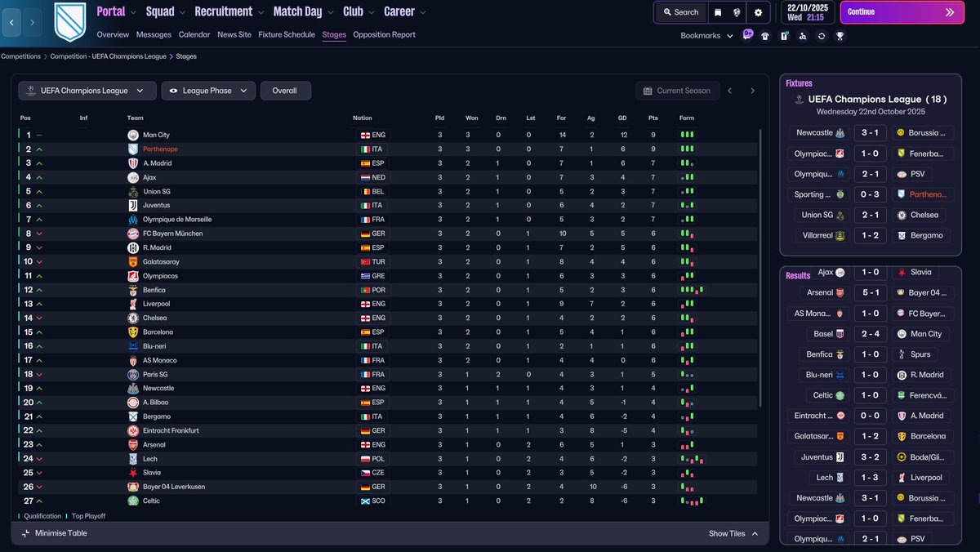Image resolution: width=980 pixels, height=552 pixels.
Task: Sort table by GD column header
Action: tap(624, 118)
